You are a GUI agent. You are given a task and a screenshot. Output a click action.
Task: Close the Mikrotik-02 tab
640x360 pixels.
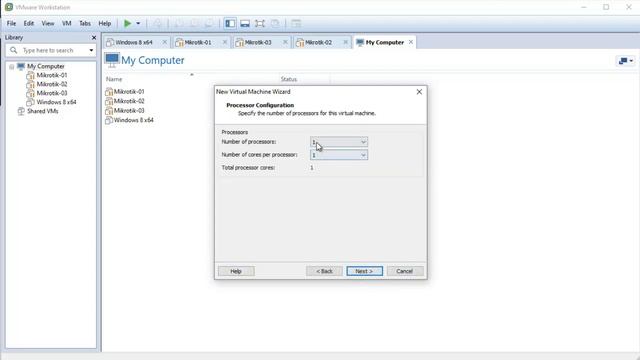[345, 42]
